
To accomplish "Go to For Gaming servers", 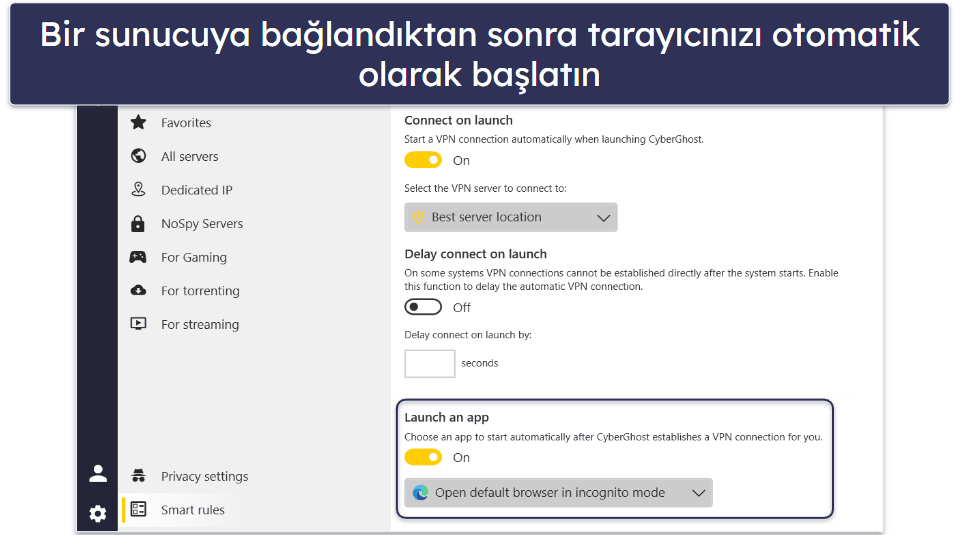I will (194, 257).
